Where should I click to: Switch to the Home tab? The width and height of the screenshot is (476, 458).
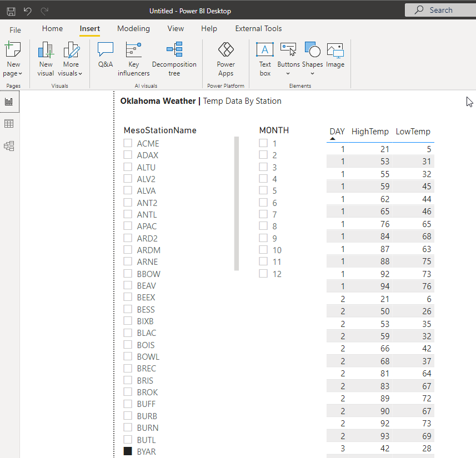[53, 28]
